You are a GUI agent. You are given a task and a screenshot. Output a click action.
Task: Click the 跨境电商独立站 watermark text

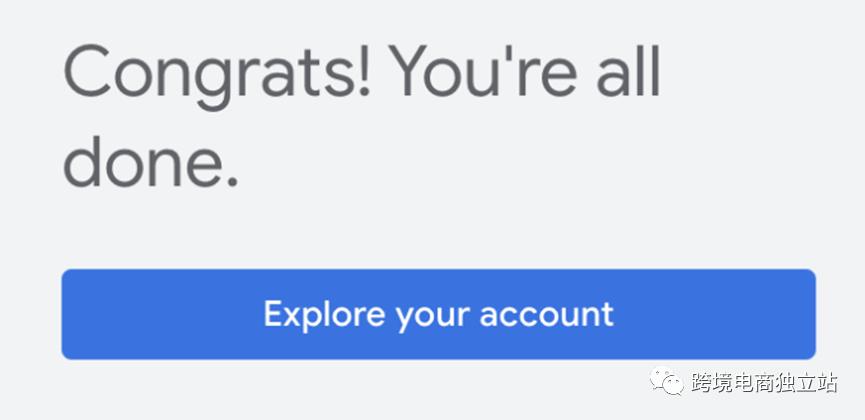point(764,382)
